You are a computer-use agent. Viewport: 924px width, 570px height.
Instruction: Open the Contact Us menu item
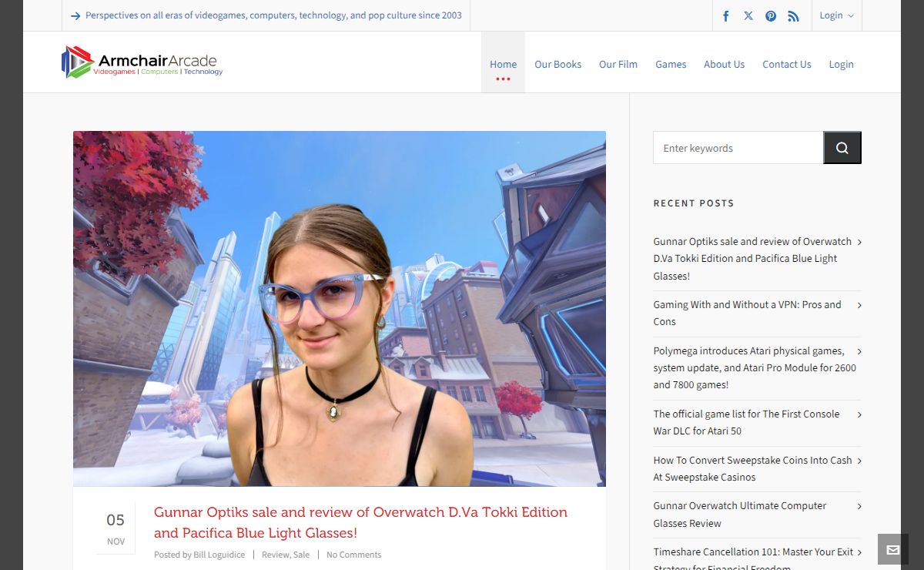point(787,64)
